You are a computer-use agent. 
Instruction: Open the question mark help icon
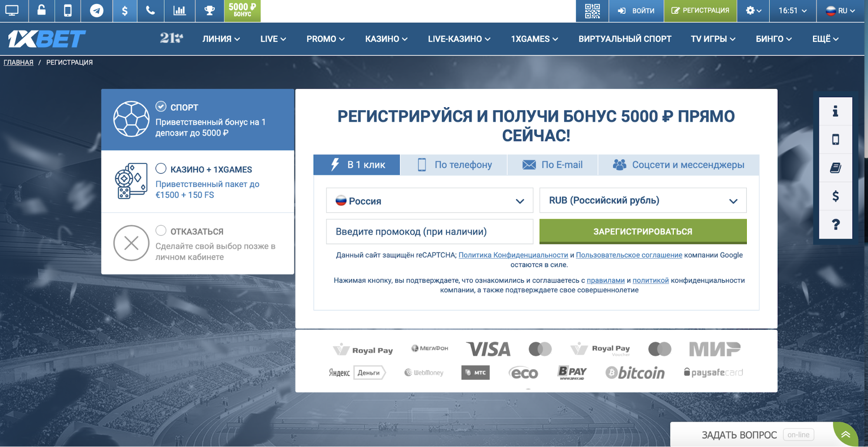coord(835,224)
